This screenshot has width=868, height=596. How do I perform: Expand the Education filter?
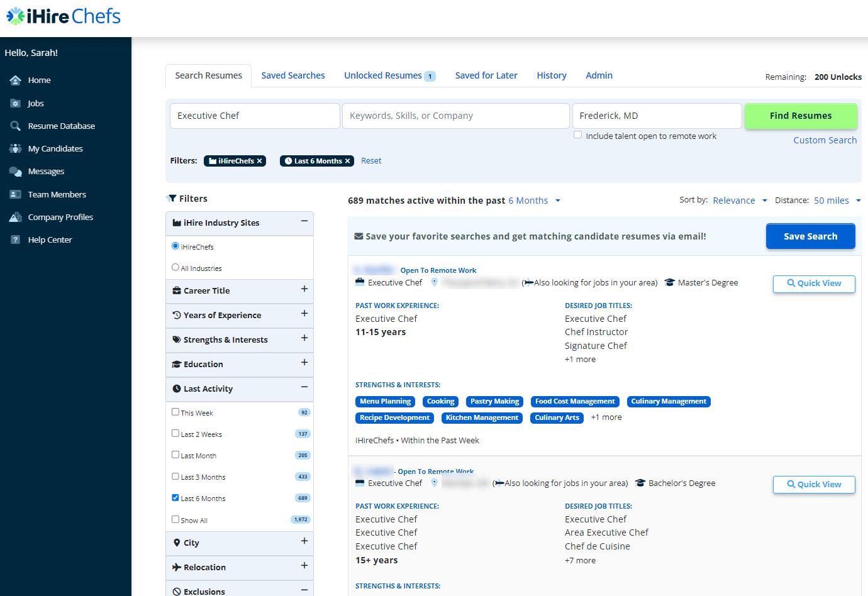(304, 363)
